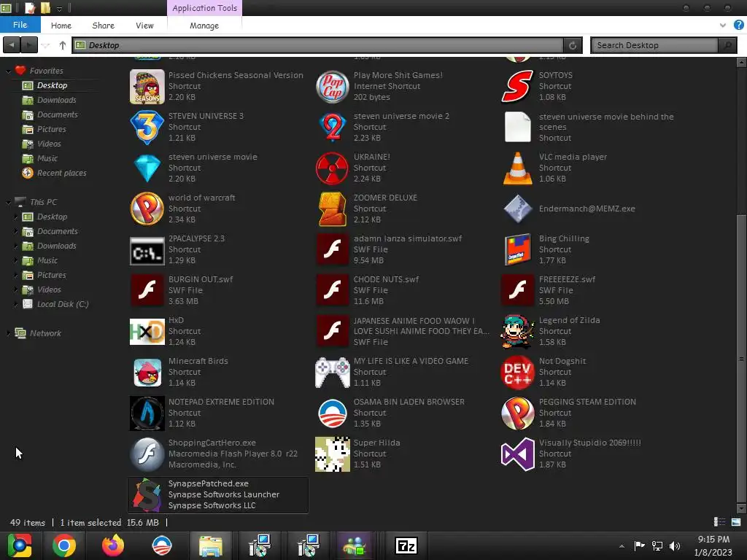Open Downloads under Favorites
Image resolution: width=747 pixels, height=560 pixels.
pyautogui.click(x=56, y=100)
